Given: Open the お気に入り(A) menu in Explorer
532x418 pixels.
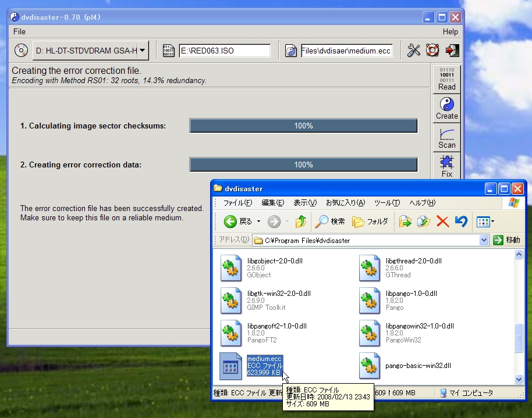Looking at the screenshot, I should click(x=345, y=203).
